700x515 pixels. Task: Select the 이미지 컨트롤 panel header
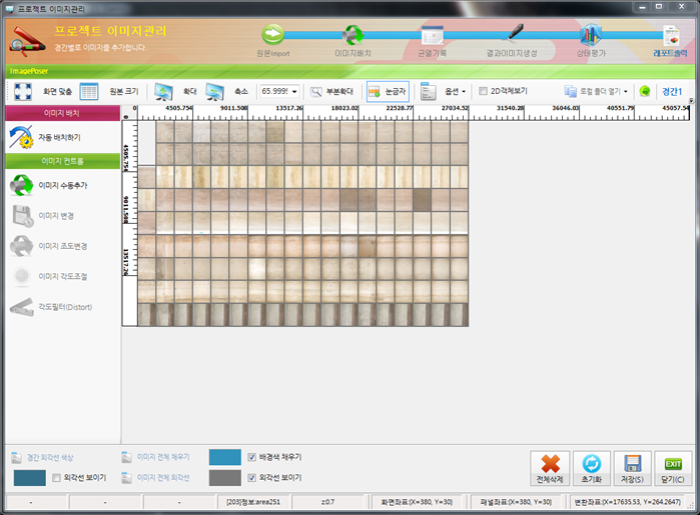tap(62, 161)
